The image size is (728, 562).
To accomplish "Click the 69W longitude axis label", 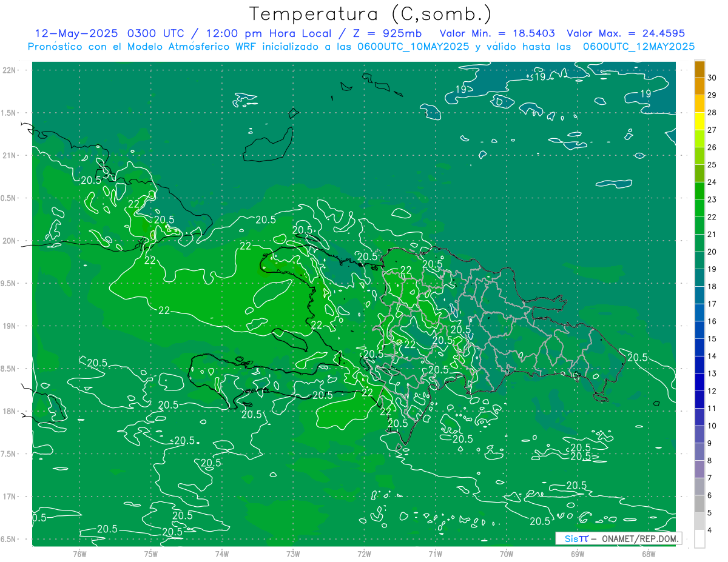I will 578,554.
